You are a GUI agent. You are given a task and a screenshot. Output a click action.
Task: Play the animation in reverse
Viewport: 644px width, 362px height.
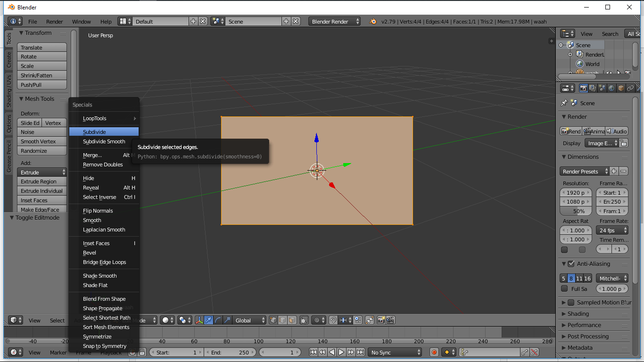pos(332,352)
